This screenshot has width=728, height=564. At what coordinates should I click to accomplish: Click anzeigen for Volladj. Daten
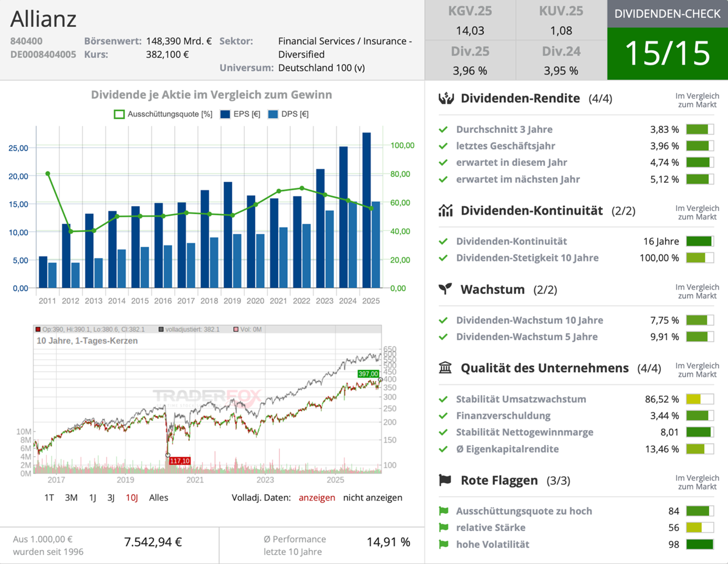[317, 497]
